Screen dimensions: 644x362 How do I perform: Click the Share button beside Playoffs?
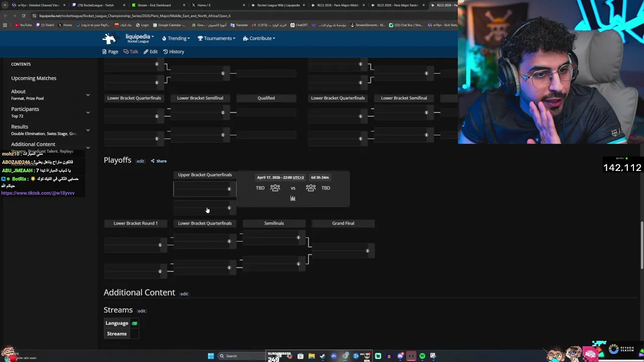pyautogui.click(x=158, y=161)
